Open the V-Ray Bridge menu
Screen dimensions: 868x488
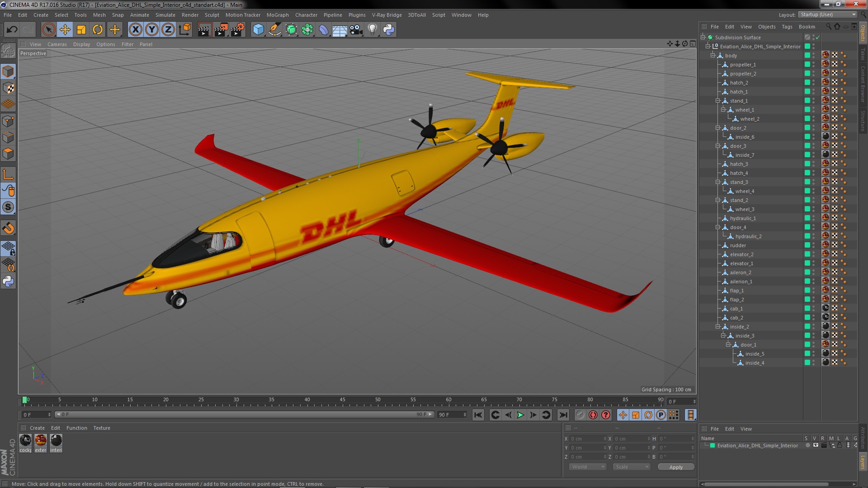(387, 15)
